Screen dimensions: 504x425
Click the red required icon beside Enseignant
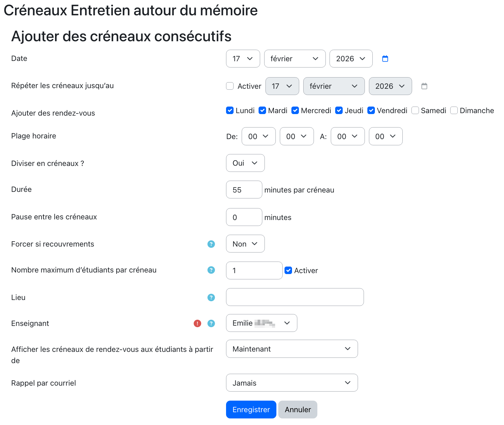(x=197, y=323)
